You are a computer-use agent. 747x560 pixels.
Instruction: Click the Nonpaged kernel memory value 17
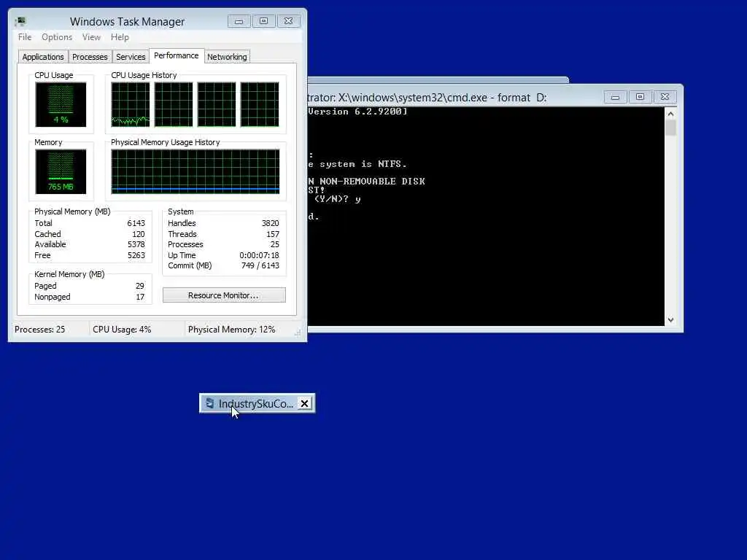pyautogui.click(x=140, y=297)
